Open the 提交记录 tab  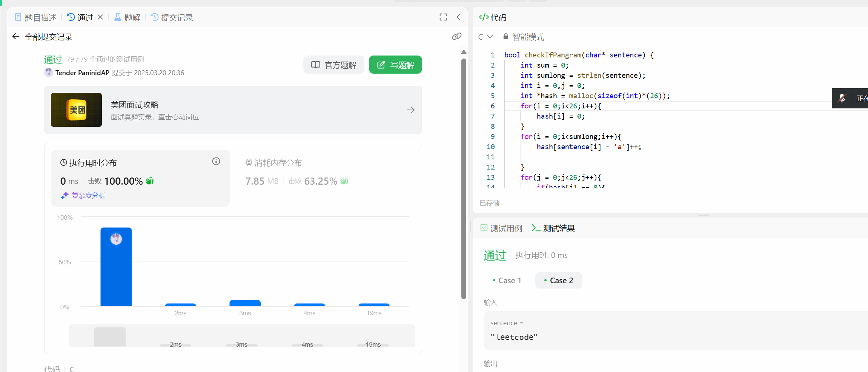172,17
